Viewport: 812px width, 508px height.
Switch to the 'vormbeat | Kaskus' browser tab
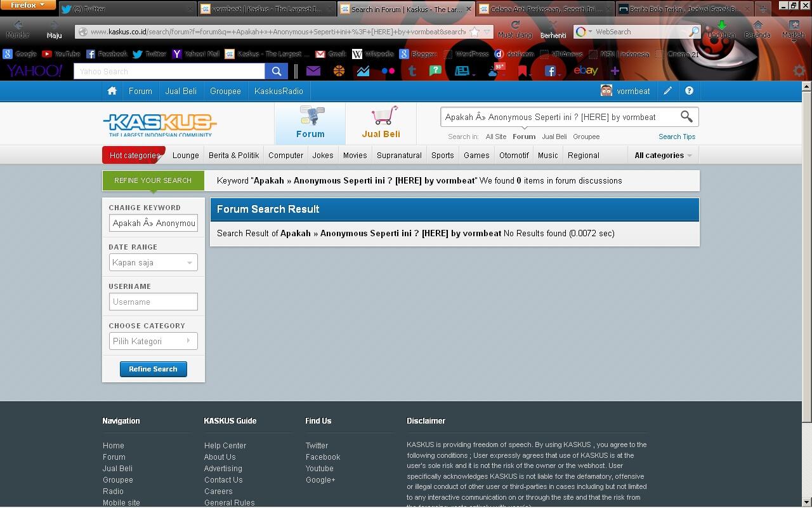tap(266, 9)
